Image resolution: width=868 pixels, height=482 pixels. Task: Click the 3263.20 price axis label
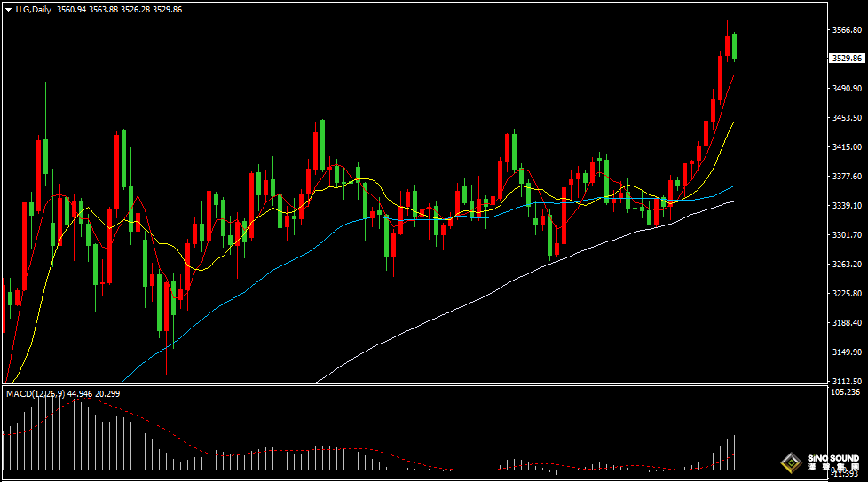[x=847, y=265]
